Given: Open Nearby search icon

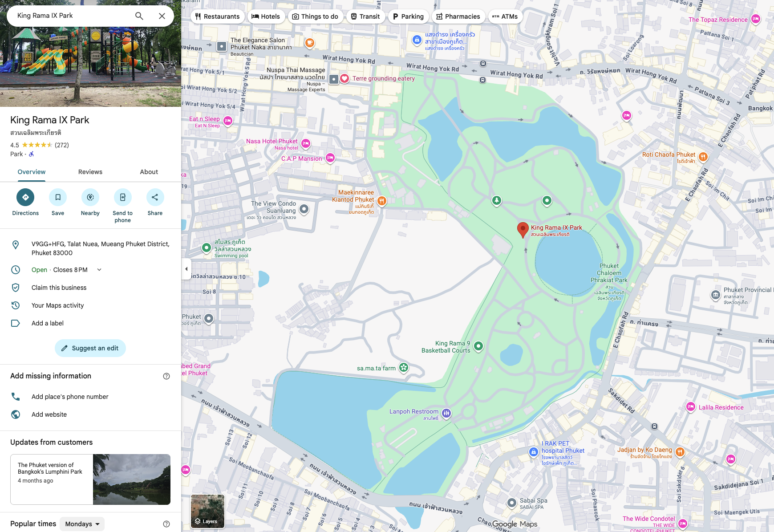Looking at the screenshot, I should [90, 197].
